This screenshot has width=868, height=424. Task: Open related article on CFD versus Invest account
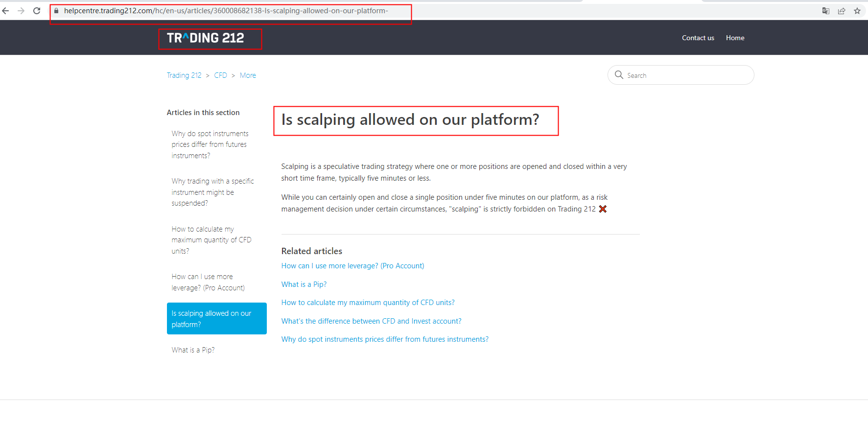[x=372, y=321]
